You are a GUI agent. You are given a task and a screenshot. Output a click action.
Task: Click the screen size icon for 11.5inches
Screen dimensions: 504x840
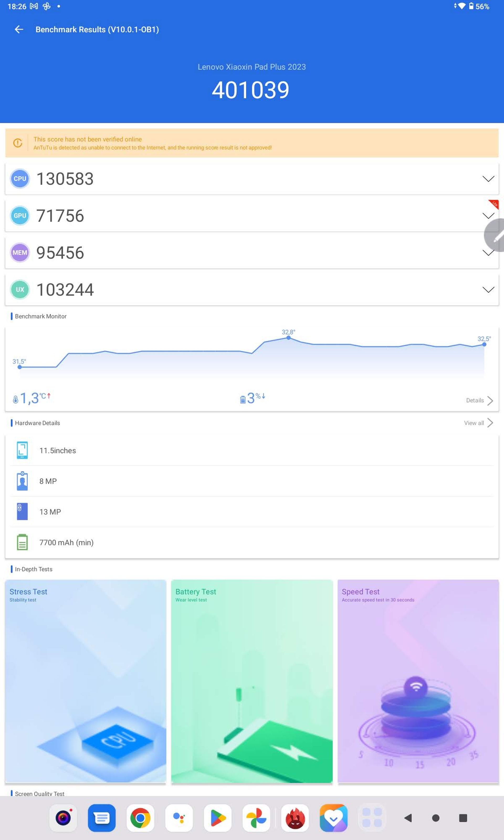[22, 450]
